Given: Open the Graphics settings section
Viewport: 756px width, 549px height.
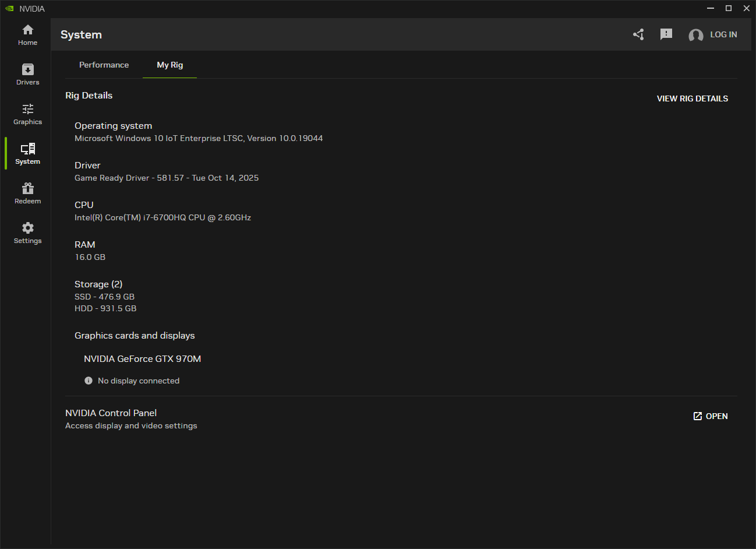Looking at the screenshot, I should (27, 114).
